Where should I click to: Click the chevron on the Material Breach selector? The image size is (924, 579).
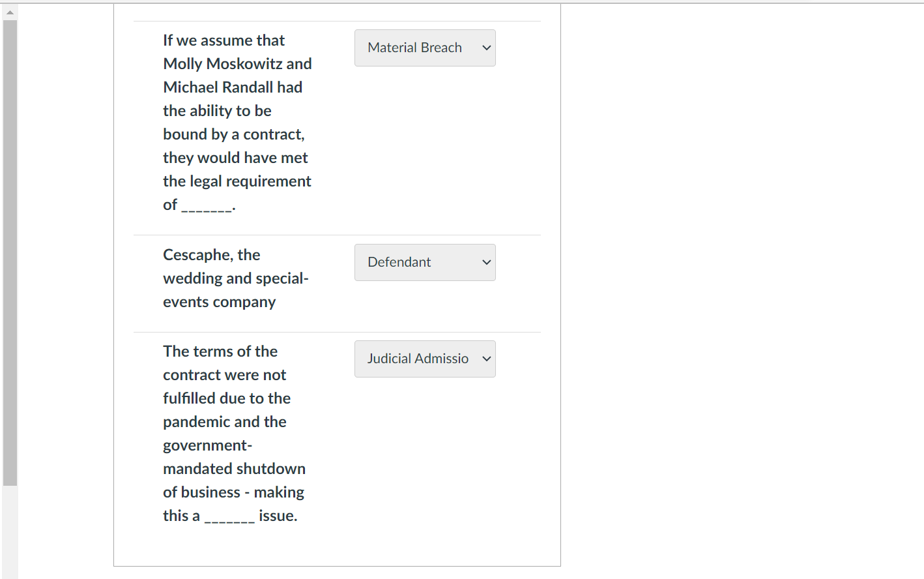click(485, 48)
